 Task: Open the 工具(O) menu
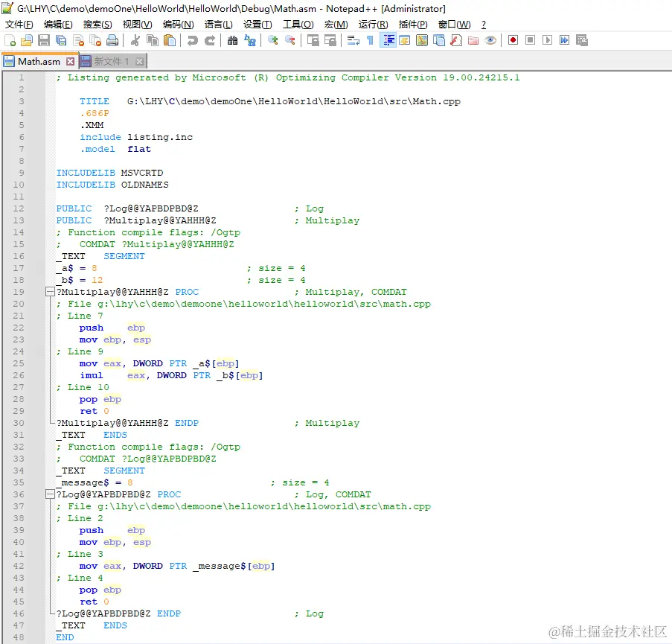coord(298,25)
